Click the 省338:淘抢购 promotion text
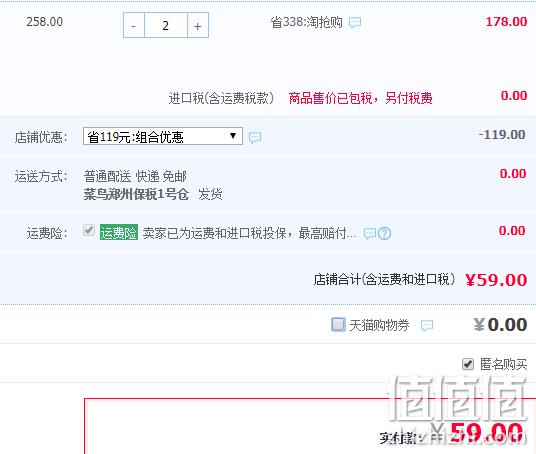The image size is (536, 454). click(306, 23)
